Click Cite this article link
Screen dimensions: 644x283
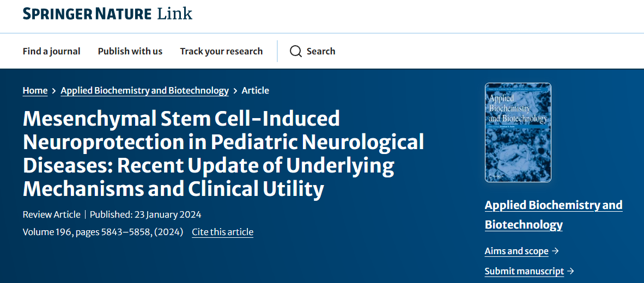click(222, 232)
